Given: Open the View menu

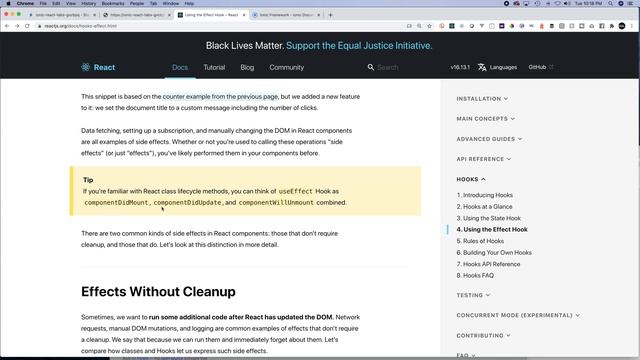Looking at the screenshot, I should pos(71,3).
